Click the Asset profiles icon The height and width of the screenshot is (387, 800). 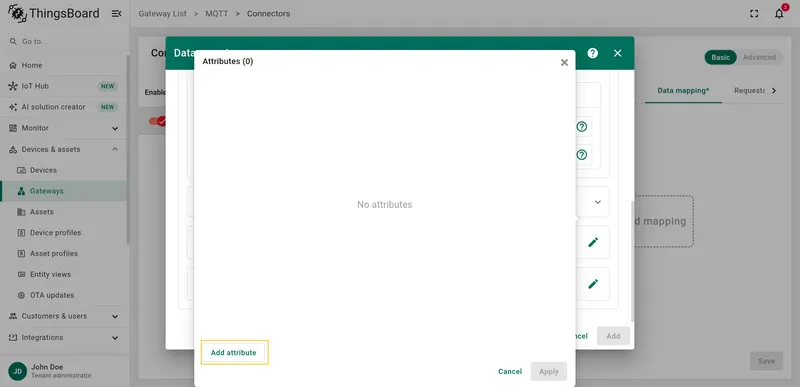pyautogui.click(x=21, y=253)
